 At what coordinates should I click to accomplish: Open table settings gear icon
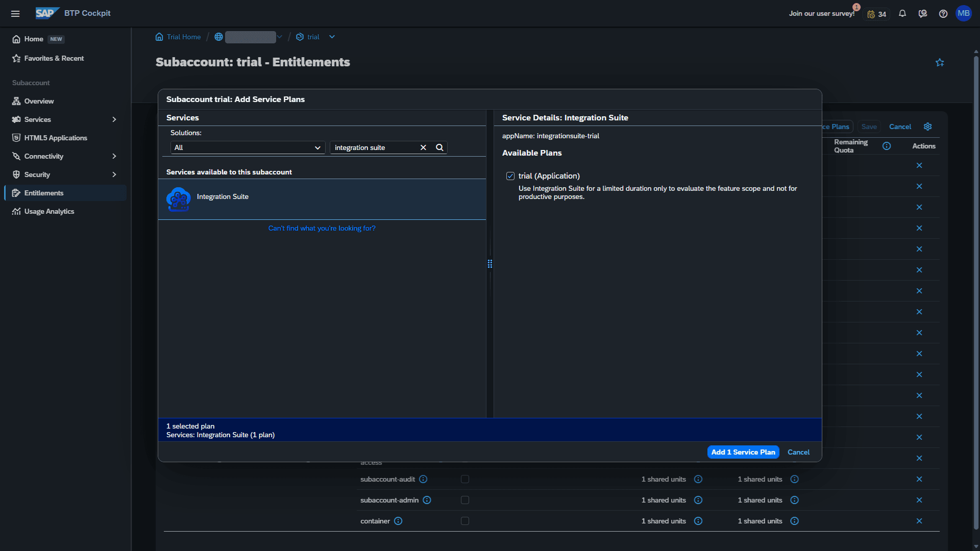click(928, 127)
